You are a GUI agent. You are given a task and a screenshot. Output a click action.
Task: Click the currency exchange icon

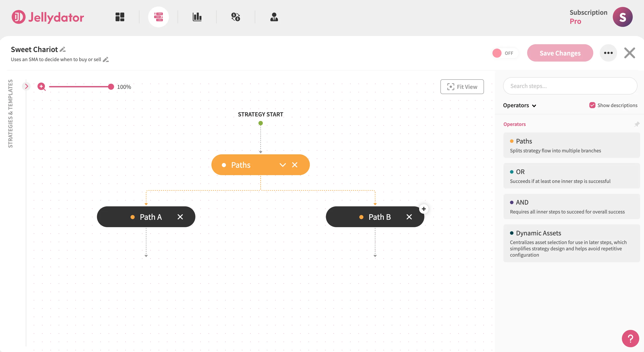pyautogui.click(x=235, y=17)
